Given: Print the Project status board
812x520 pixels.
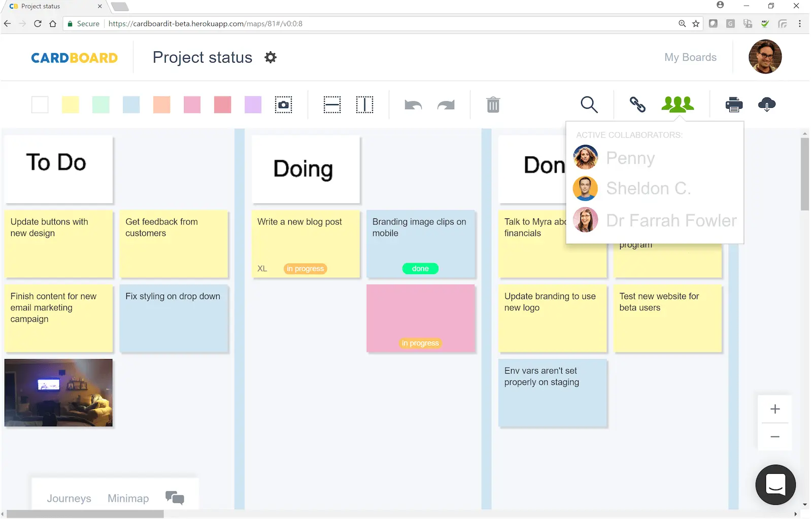Looking at the screenshot, I should point(734,105).
